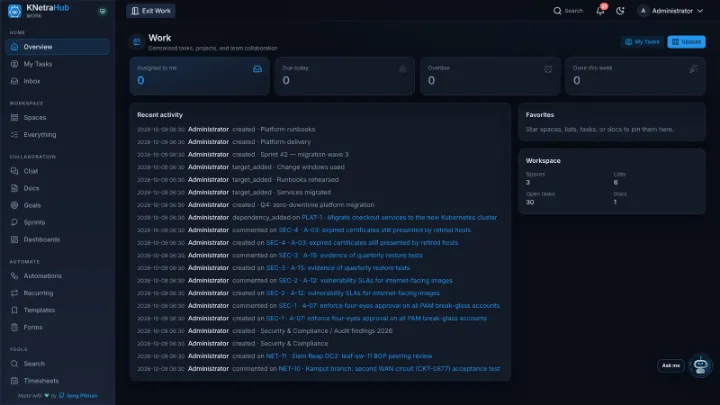Select Everything in the sidebar
720x405 pixels.
click(x=57, y=135)
